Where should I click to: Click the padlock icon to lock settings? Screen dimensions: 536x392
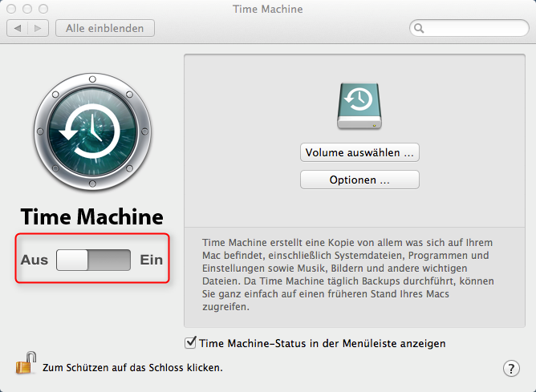[x=26, y=363]
